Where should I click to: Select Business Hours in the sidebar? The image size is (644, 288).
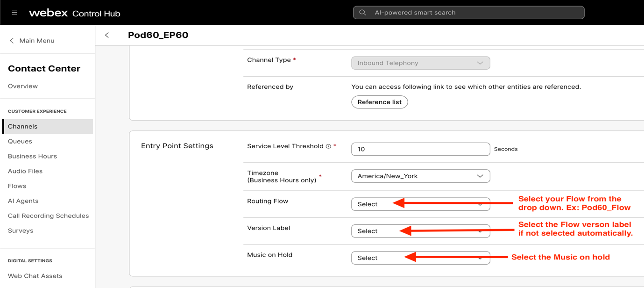click(x=32, y=156)
